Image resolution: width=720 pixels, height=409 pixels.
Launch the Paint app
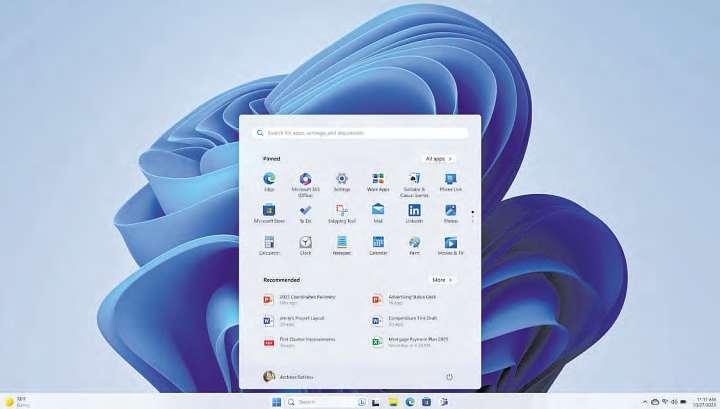[414, 246]
